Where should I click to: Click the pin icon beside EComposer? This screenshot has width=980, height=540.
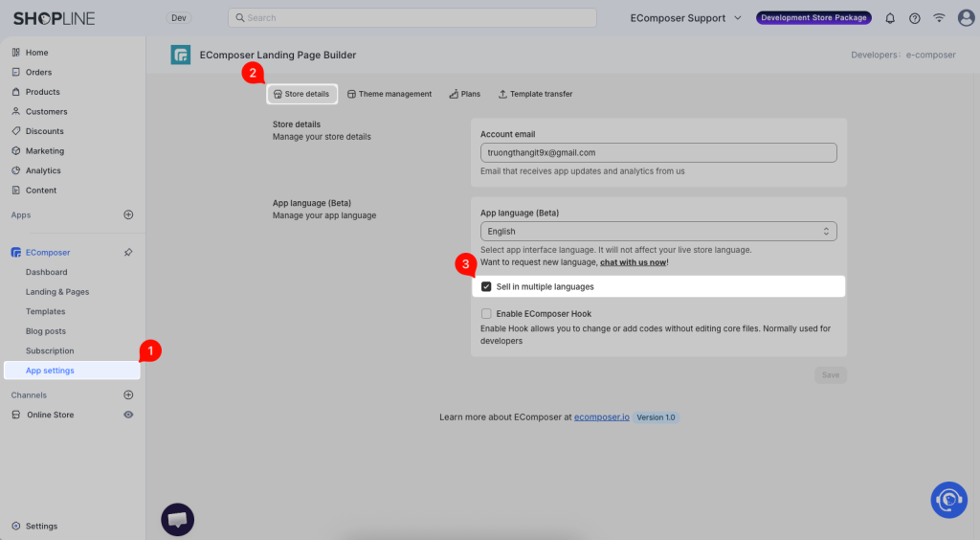click(128, 253)
